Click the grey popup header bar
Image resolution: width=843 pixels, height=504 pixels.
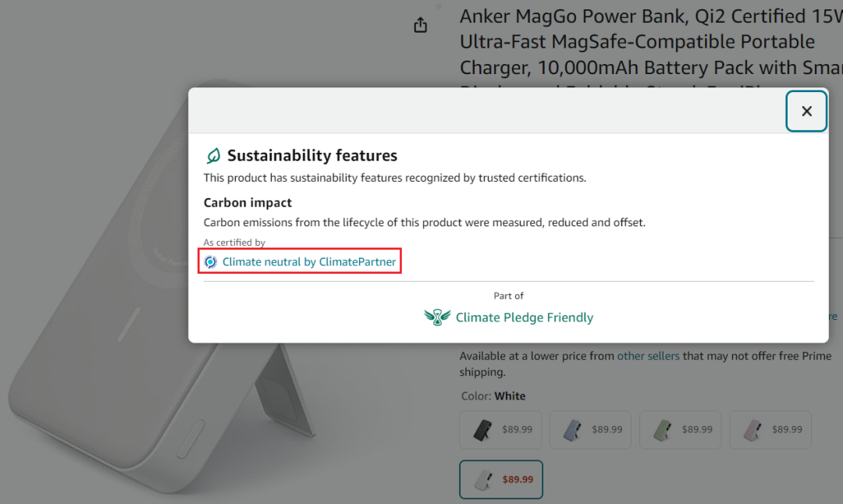[x=487, y=111]
